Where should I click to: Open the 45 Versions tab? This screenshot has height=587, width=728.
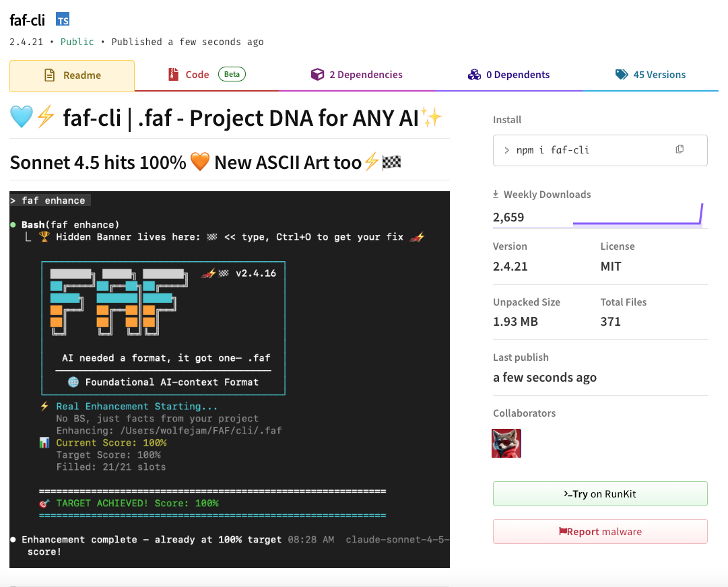[x=659, y=74]
